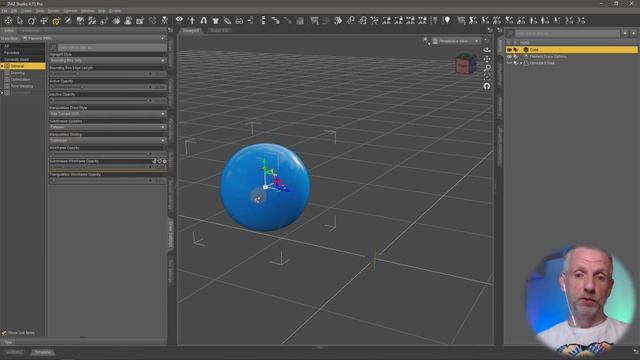
Task: Toggle selectability arrow on the Cube row
Action: [x=516, y=49]
